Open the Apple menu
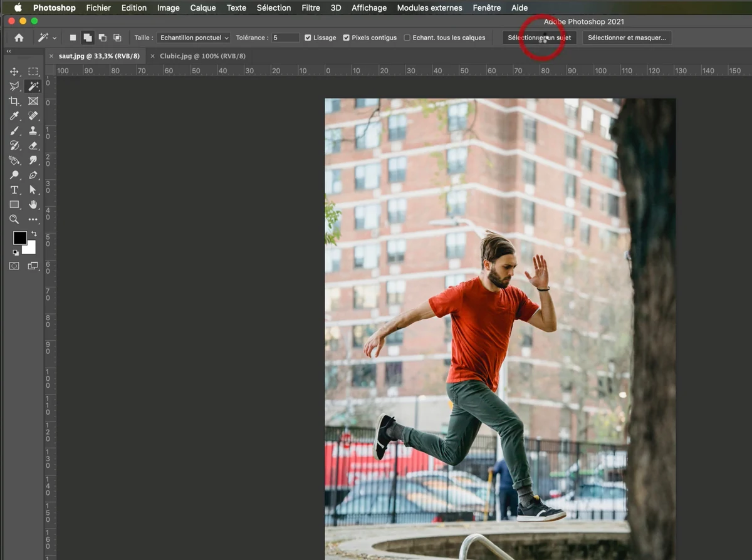Image resolution: width=752 pixels, height=560 pixels. pyautogui.click(x=18, y=8)
